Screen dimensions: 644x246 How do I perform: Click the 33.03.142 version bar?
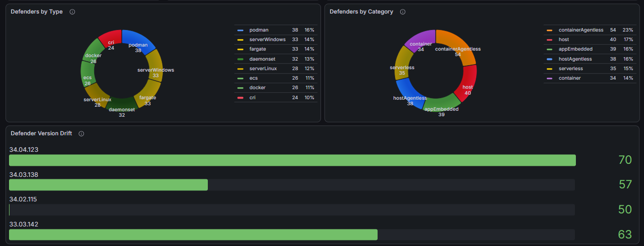[292, 234]
